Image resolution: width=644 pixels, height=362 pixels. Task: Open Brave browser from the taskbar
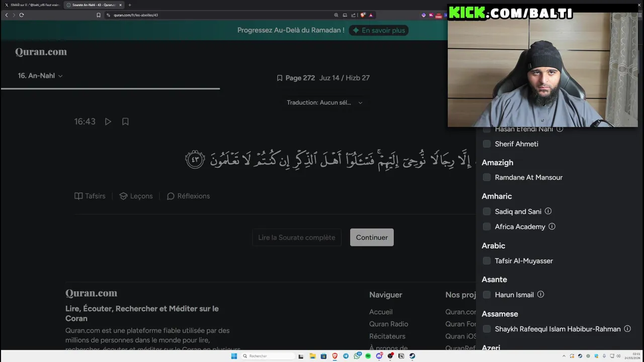[335, 356]
